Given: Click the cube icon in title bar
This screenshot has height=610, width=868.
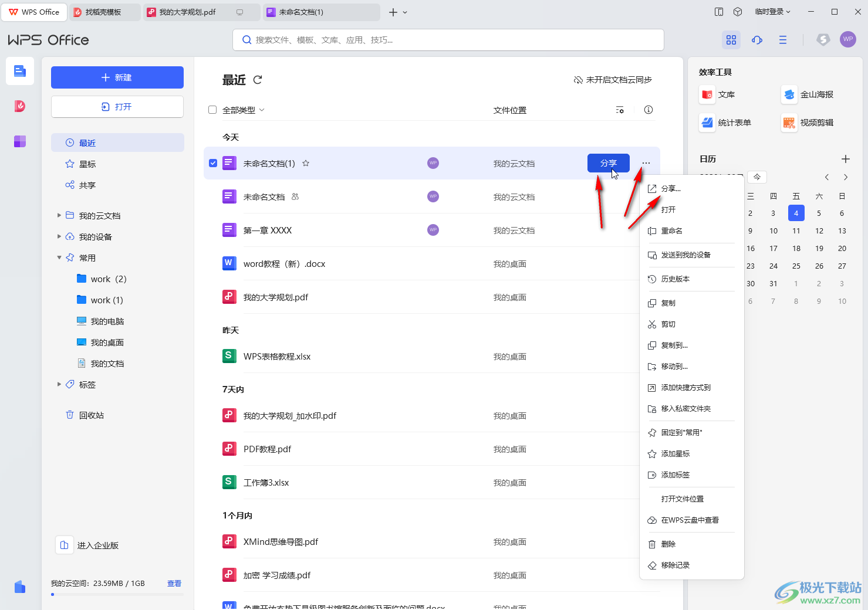Looking at the screenshot, I should [738, 12].
